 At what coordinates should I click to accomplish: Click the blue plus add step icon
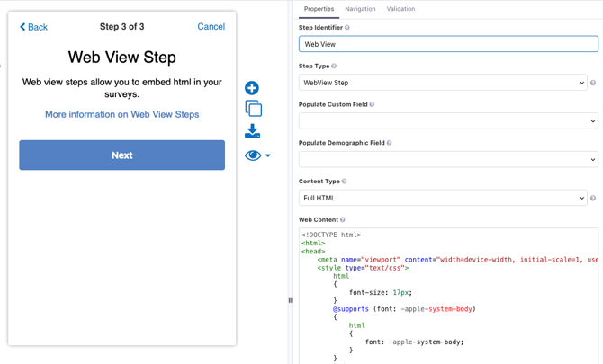(252, 88)
